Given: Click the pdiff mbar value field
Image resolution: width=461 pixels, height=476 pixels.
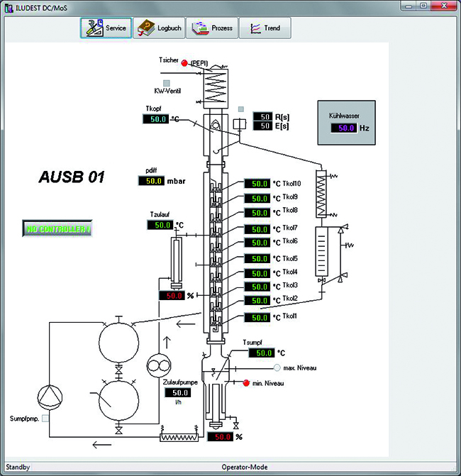Looking at the screenshot, I should [x=152, y=181].
